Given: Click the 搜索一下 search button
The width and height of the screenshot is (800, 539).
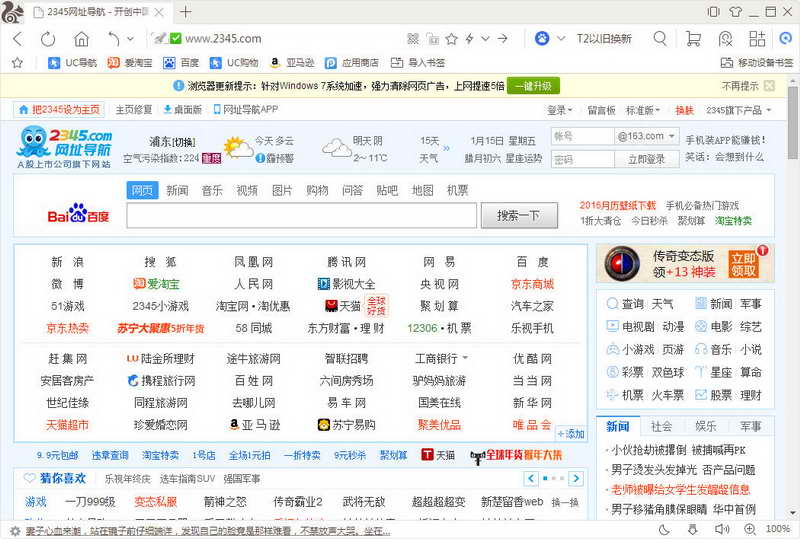Looking at the screenshot, I should pyautogui.click(x=519, y=215).
